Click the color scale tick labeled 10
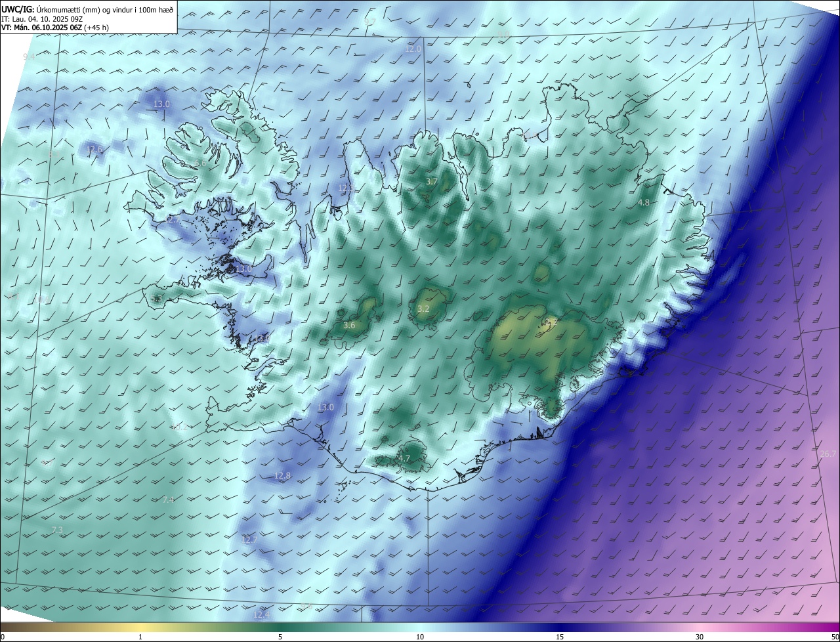 (420, 637)
